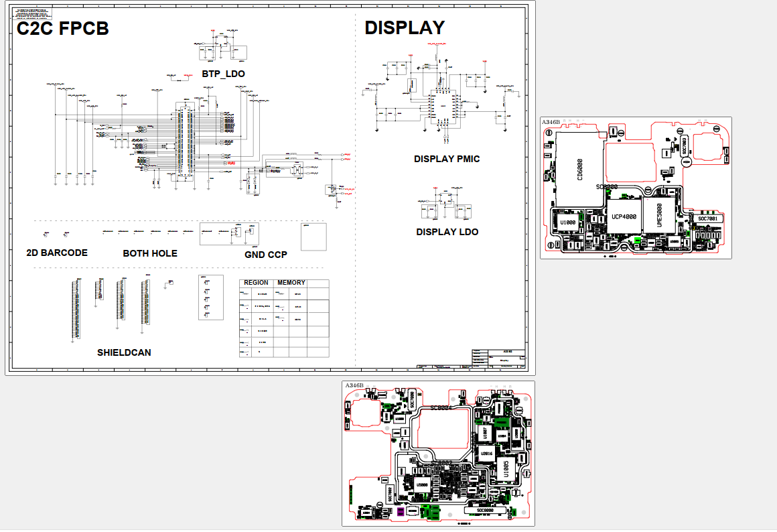Select the U1000 component

[x=568, y=222]
